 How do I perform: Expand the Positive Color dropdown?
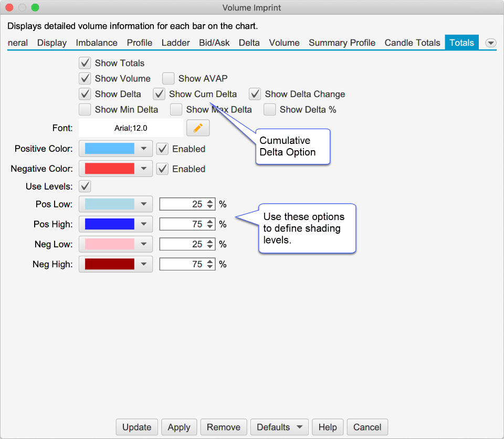click(143, 149)
